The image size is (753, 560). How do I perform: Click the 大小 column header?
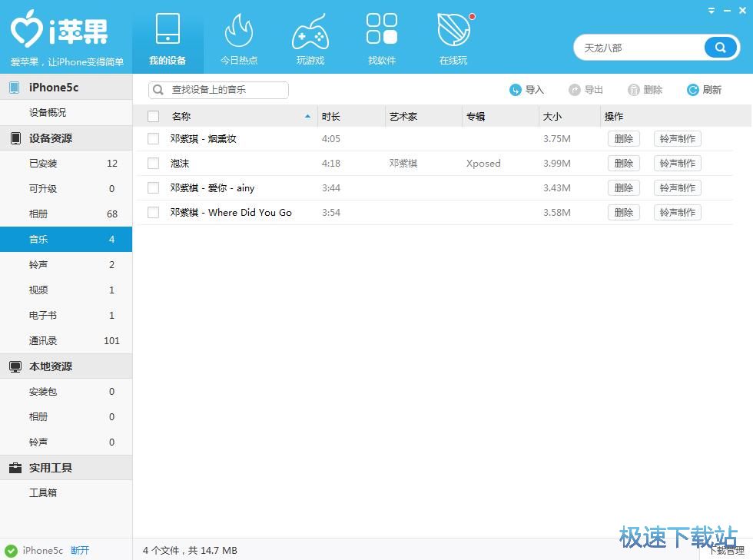[552, 116]
